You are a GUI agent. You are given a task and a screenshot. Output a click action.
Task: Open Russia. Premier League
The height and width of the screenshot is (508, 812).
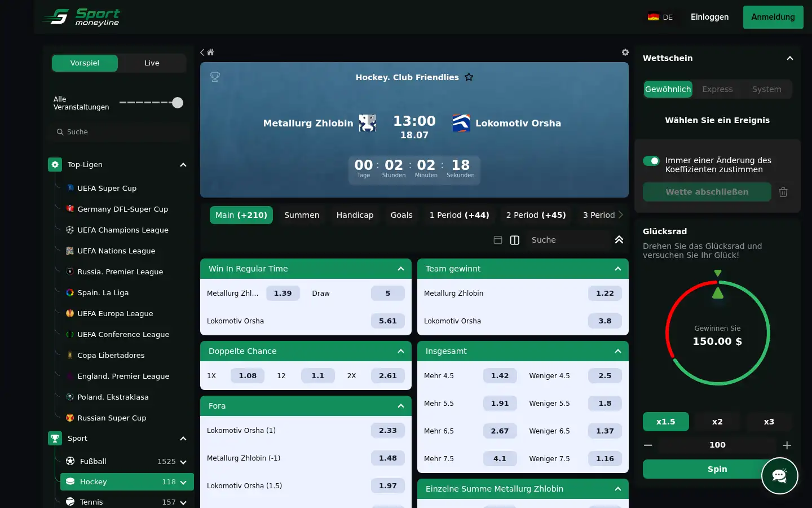(x=120, y=271)
